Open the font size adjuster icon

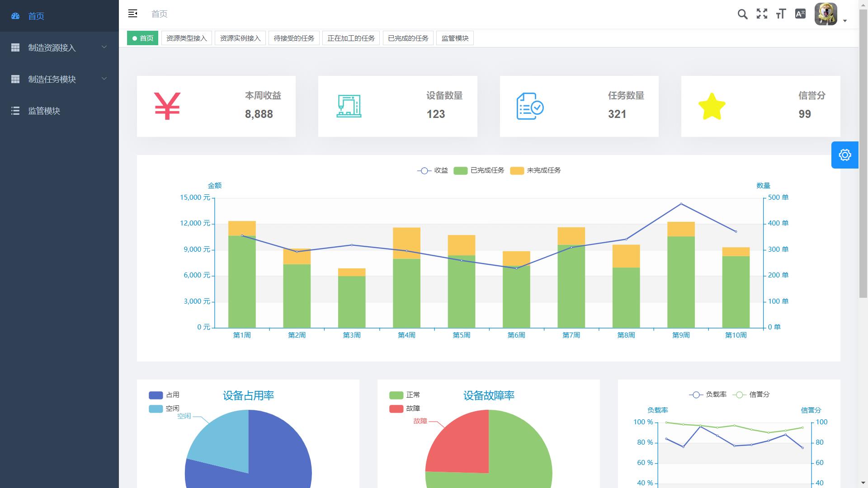(781, 14)
